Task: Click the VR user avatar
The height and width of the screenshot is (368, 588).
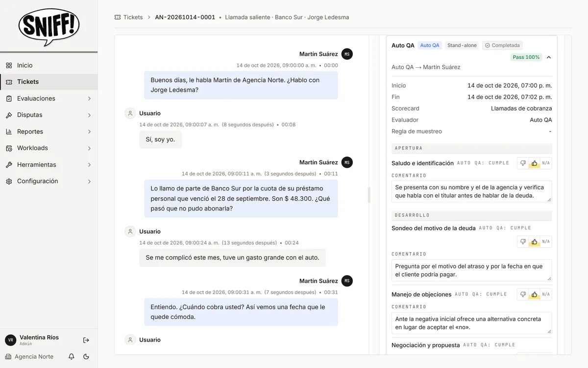Action: pos(11,340)
